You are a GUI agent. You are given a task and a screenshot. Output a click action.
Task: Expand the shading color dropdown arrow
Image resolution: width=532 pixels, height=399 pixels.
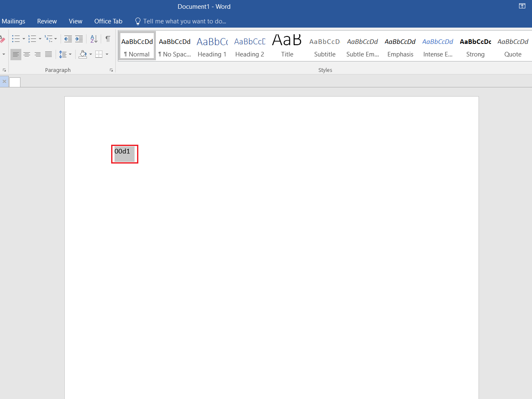tap(91, 54)
